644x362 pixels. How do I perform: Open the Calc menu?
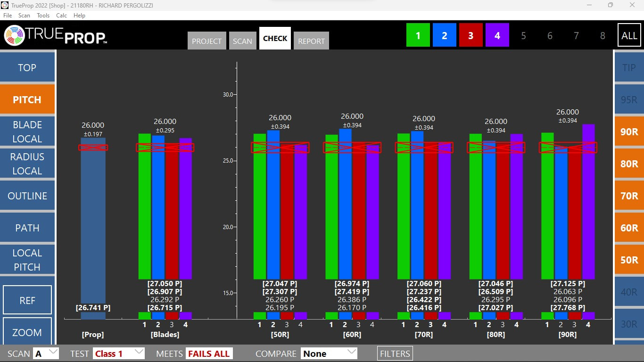click(x=61, y=16)
